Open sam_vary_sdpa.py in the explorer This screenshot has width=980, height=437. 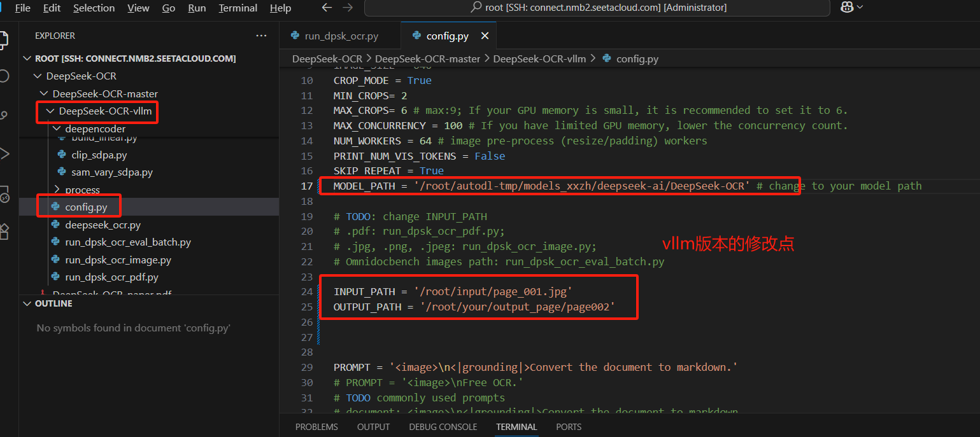pos(112,172)
